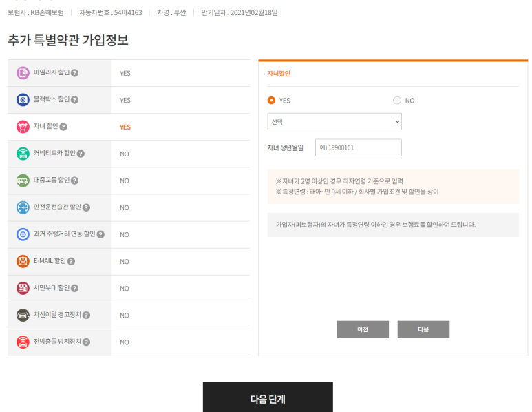Click the 차선이탈 경고장치 car icon
532x412 pixels.
tap(23, 315)
